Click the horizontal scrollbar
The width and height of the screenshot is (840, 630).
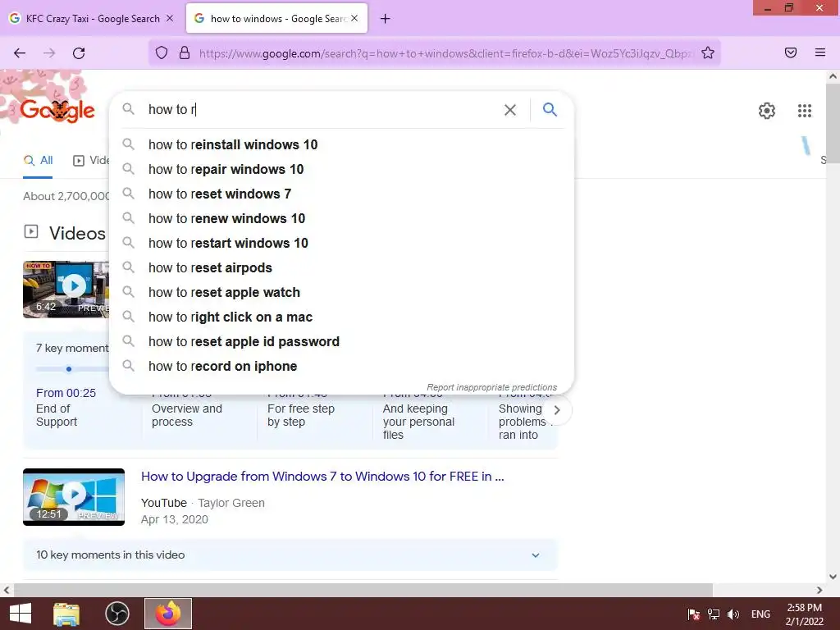(363, 590)
